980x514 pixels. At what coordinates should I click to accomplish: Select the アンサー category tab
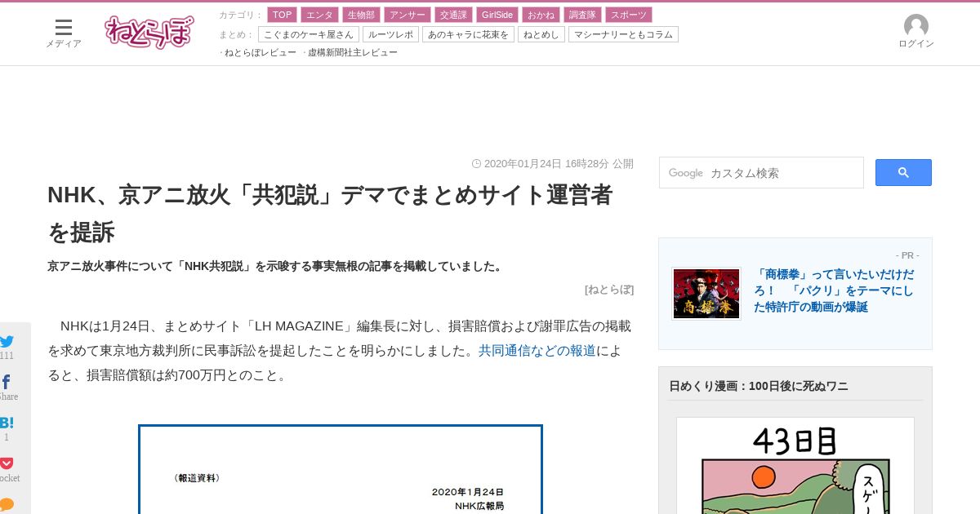tap(407, 15)
